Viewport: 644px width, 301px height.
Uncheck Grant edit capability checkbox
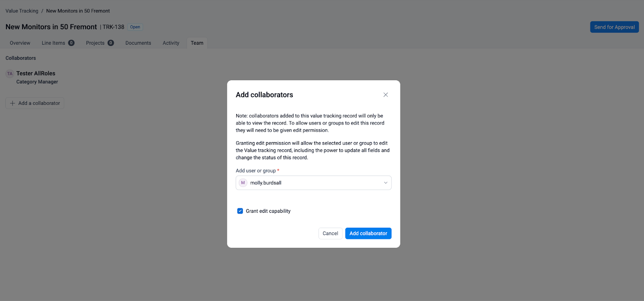240,211
